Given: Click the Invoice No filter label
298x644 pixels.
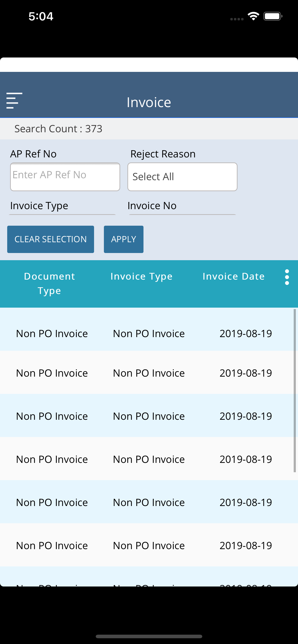Looking at the screenshot, I should pyautogui.click(x=152, y=206).
